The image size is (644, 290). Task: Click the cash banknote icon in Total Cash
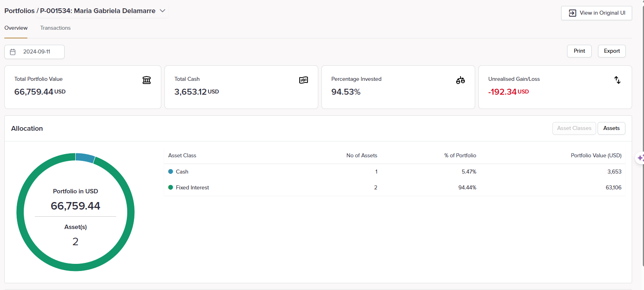point(304,80)
